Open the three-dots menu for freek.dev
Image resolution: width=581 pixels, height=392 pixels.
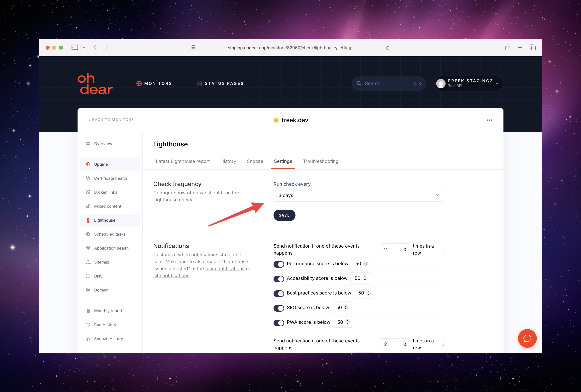point(489,120)
